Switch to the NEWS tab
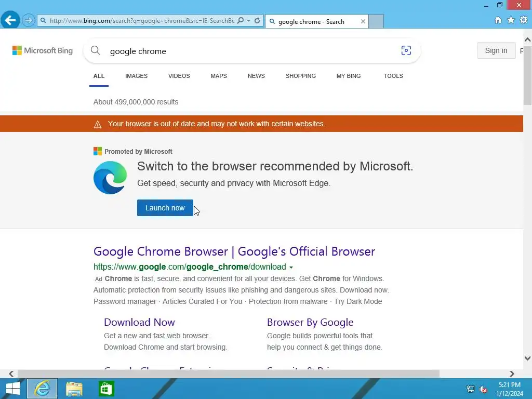The image size is (532, 399). pos(256,76)
